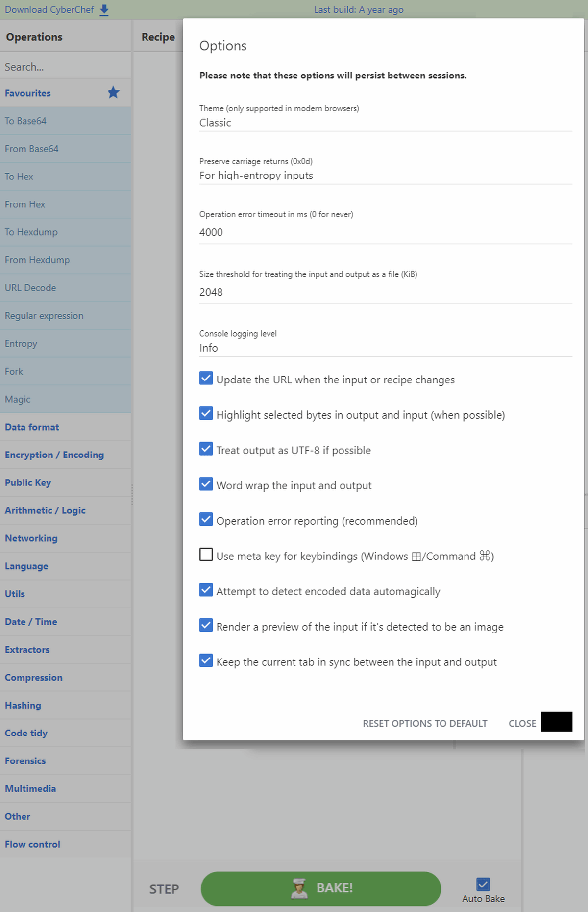Open the Theme dropdown showing Classic
The width and height of the screenshot is (588, 912).
tap(385, 123)
